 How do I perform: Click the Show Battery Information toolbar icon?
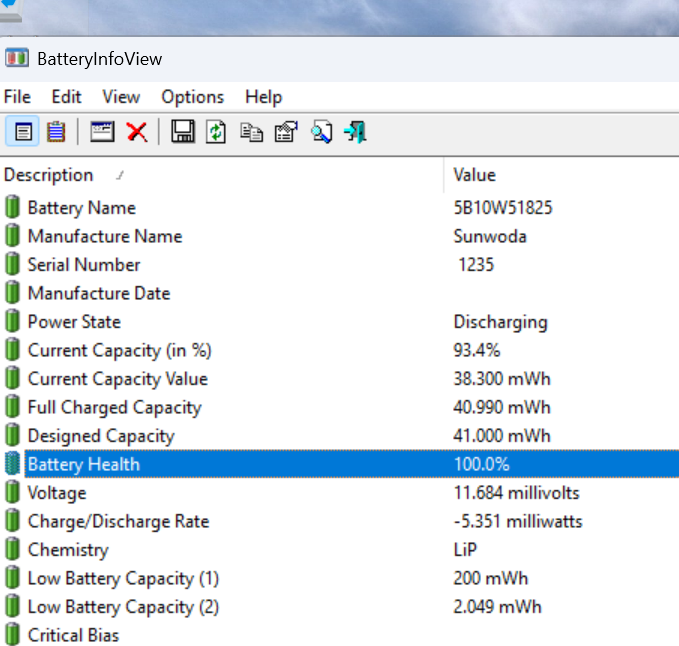(x=23, y=132)
